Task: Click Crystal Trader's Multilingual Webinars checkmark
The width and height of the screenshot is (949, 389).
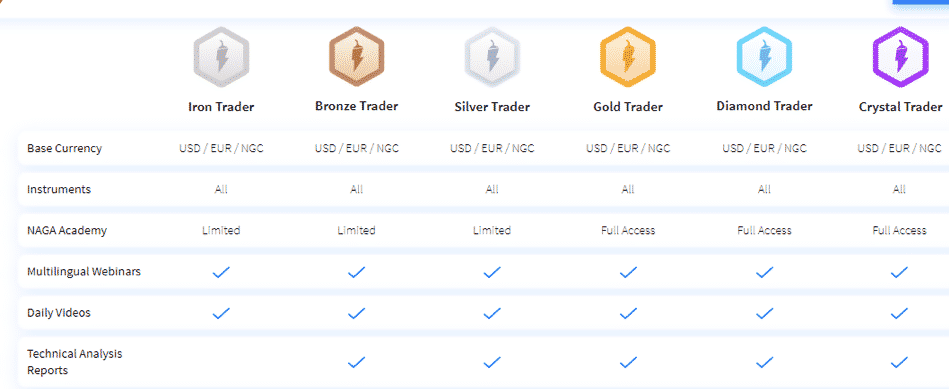Action: 899,272
